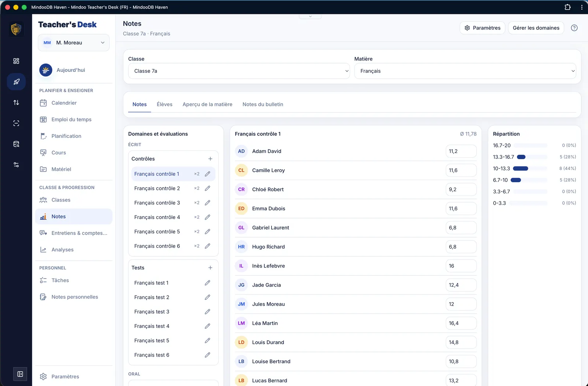Add a new evaluation under Tests

click(x=210, y=268)
